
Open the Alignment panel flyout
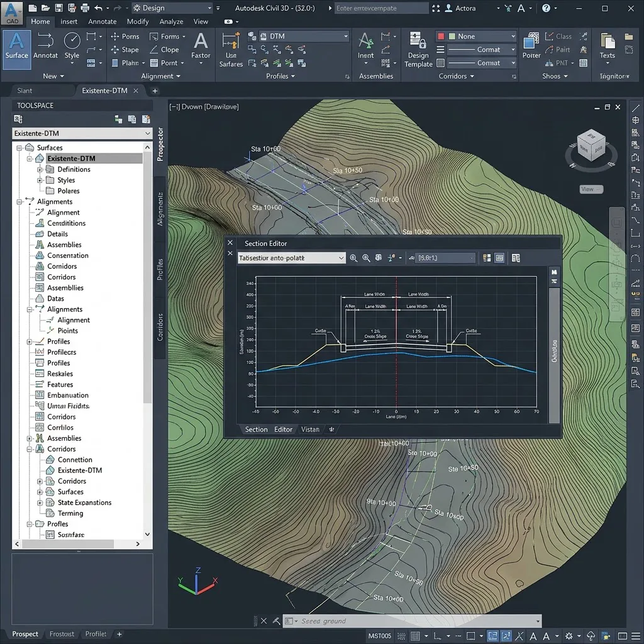click(x=160, y=76)
